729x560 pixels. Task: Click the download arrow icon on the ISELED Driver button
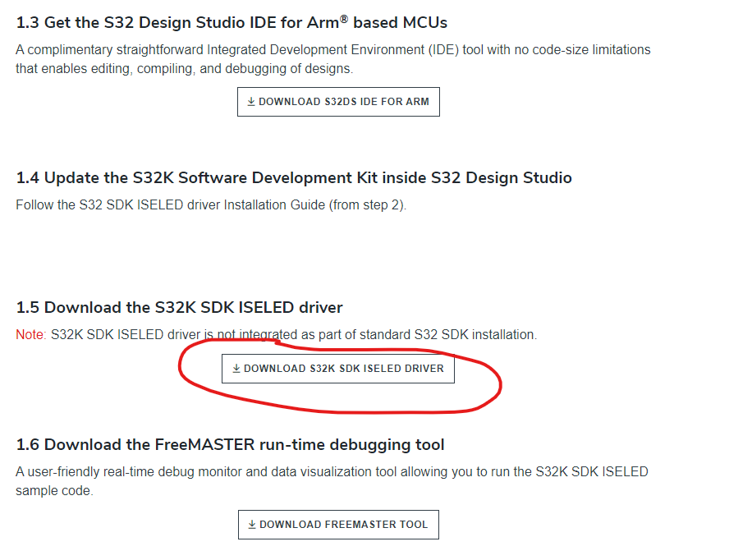236,368
